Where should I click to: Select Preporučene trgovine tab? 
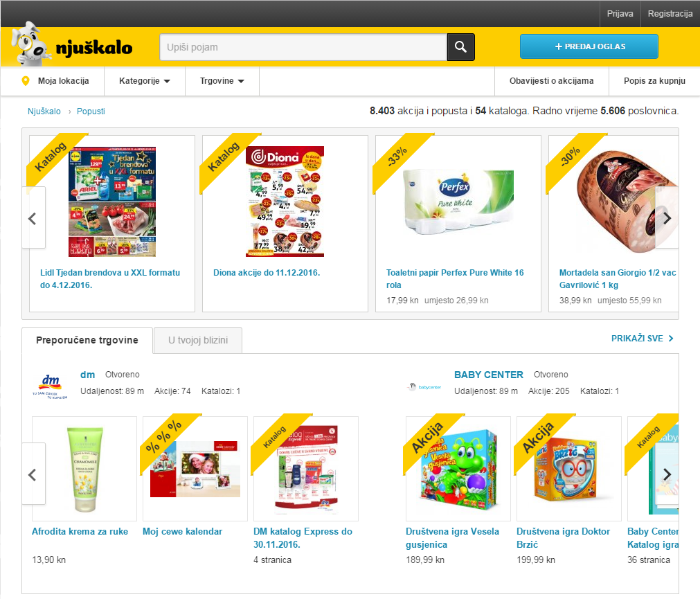coord(87,340)
